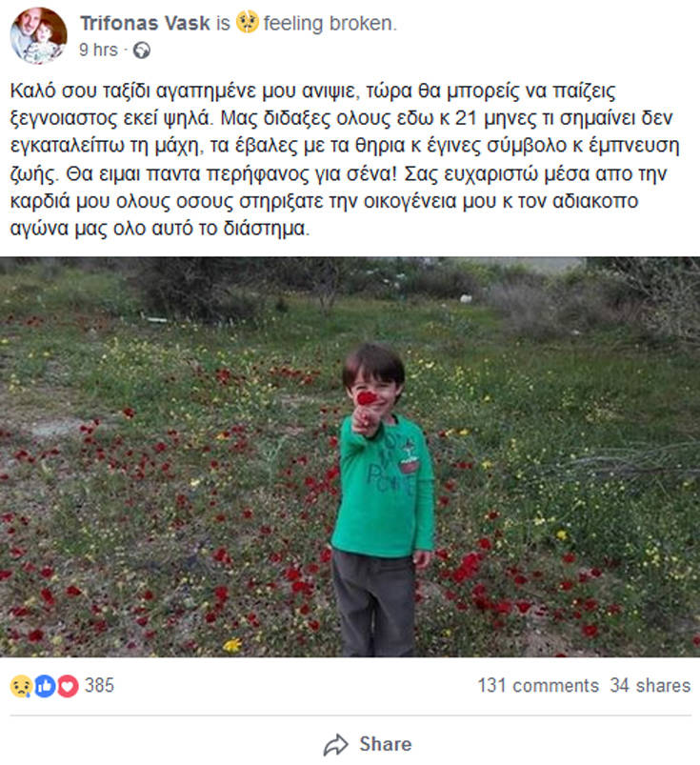
Task: Click the red flower the boy holds
Action: coord(367,397)
